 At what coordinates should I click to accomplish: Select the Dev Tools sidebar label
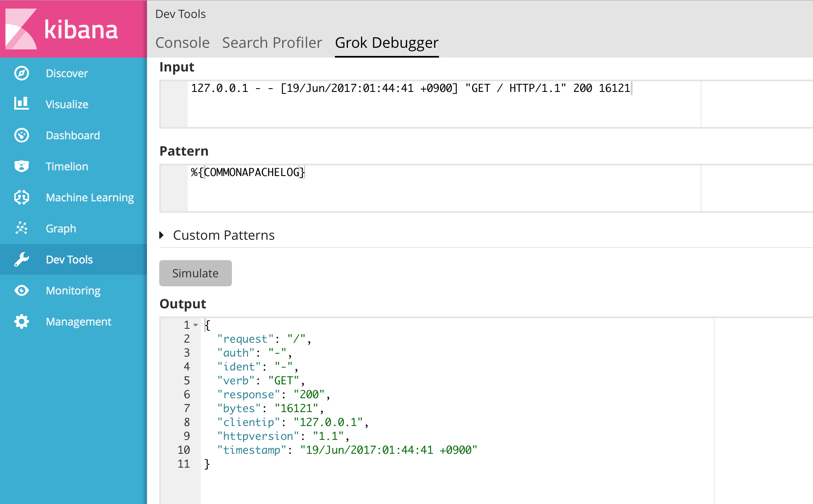click(x=69, y=259)
